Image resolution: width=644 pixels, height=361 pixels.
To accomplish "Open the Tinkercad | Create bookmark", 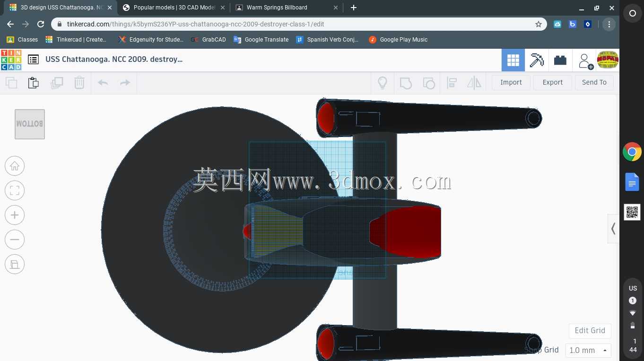I will click(x=76, y=40).
